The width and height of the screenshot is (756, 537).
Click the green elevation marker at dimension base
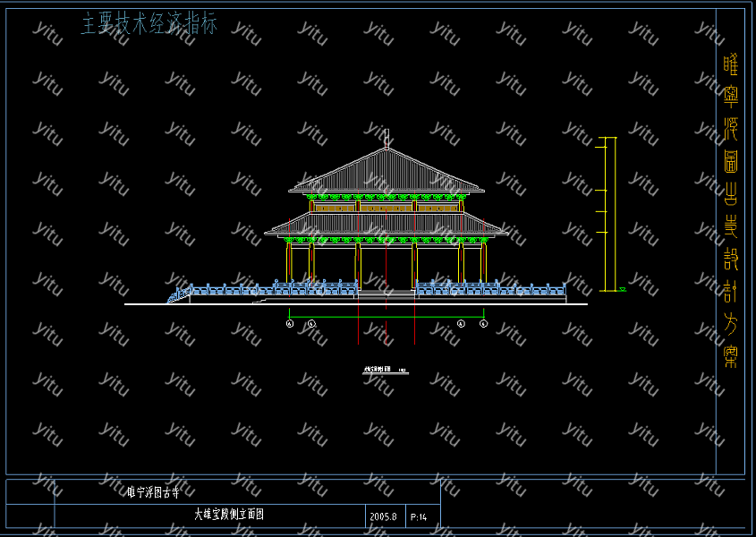(x=622, y=289)
